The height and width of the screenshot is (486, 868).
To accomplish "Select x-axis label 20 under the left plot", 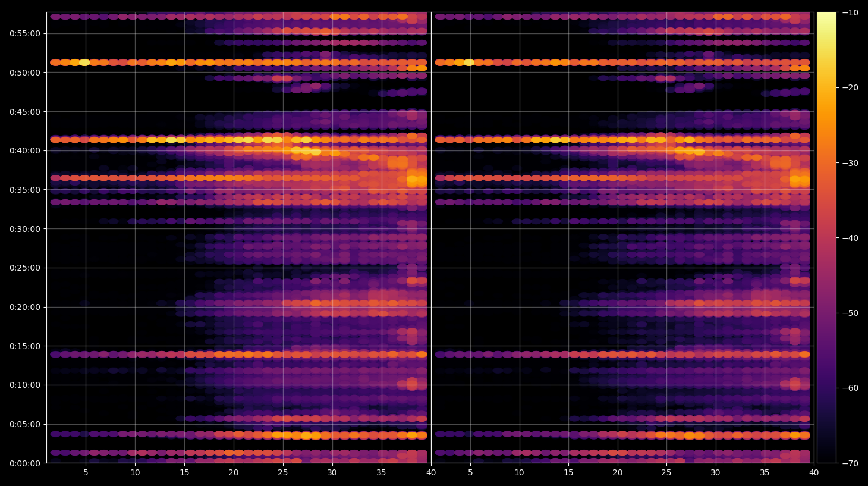I will [x=234, y=473].
